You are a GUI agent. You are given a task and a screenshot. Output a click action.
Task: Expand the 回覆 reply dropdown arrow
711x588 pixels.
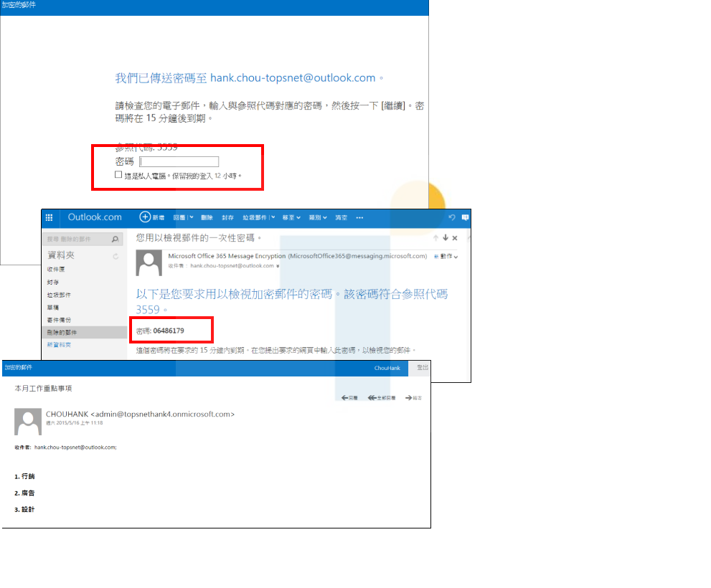191,217
